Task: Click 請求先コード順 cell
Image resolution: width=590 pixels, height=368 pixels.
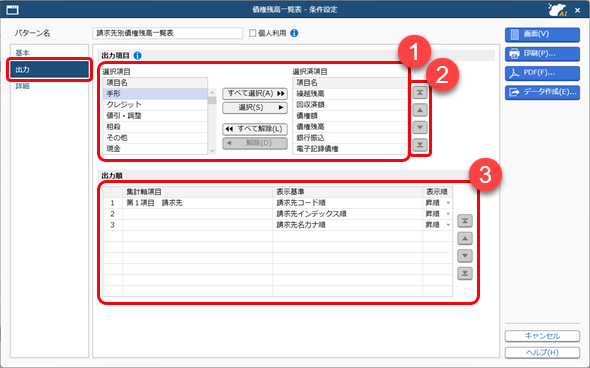Action: point(348,203)
